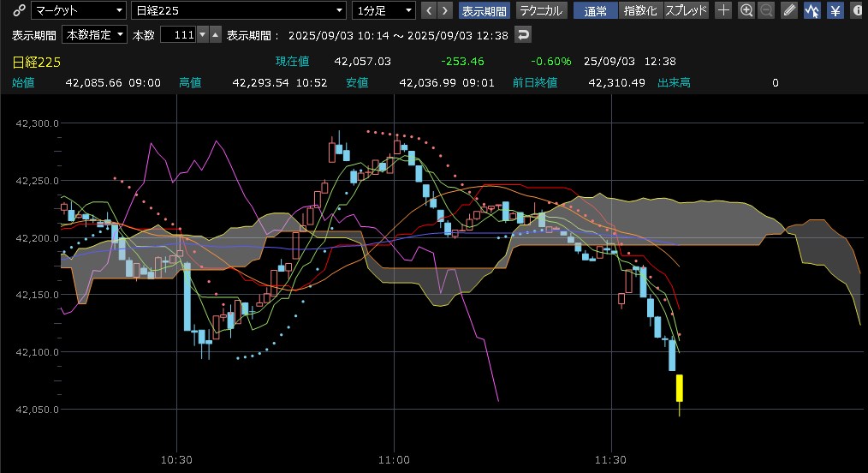Click the 10:30 time axis label
868x473 pixels.
tap(176, 459)
